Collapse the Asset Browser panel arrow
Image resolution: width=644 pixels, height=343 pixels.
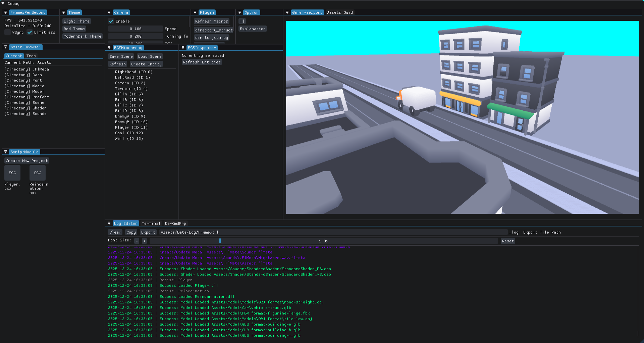point(5,47)
